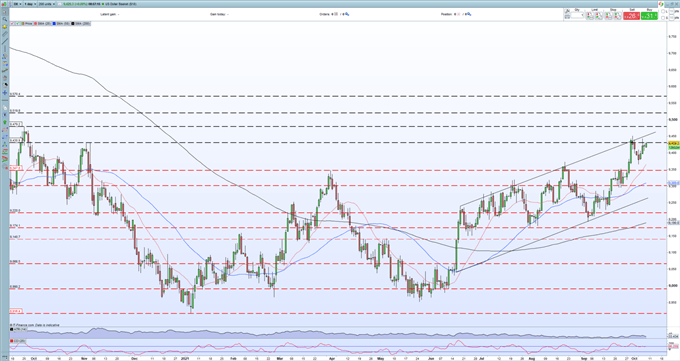Click the magnifier zoom tool in the sidebar
This screenshot has height=361, width=680.
pyautogui.click(x=5, y=19)
